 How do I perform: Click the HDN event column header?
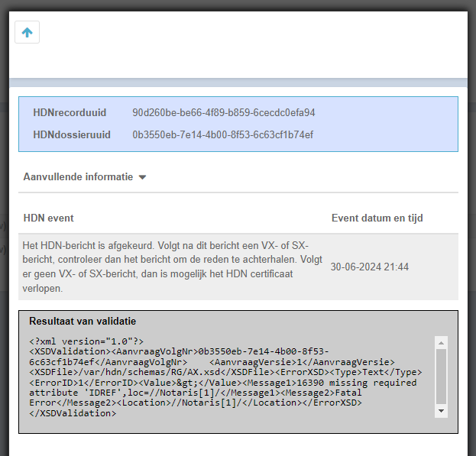49,218
